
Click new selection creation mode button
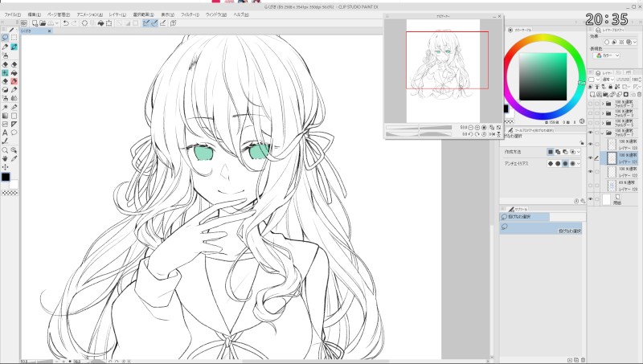pyautogui.click(x=551, y=152)
